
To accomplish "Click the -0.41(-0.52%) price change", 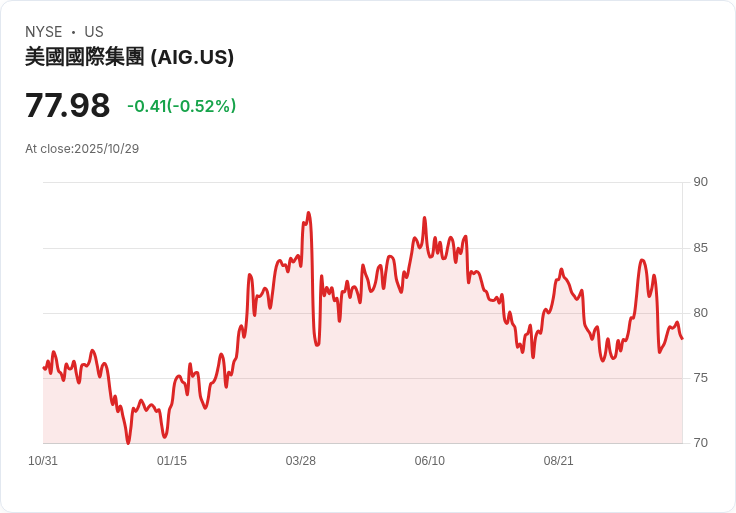I will (x=181, y=106).
